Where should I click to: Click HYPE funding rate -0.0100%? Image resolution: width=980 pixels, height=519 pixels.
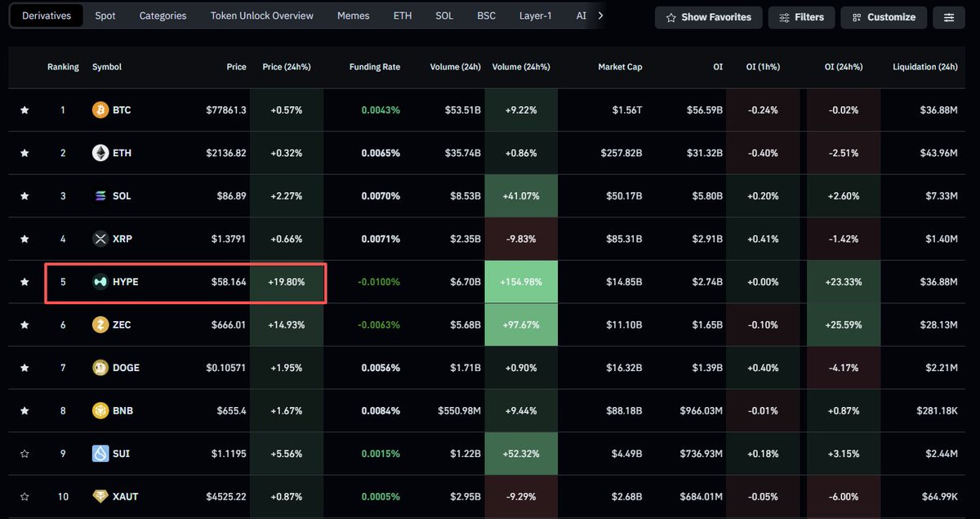(x=379, y=282)
